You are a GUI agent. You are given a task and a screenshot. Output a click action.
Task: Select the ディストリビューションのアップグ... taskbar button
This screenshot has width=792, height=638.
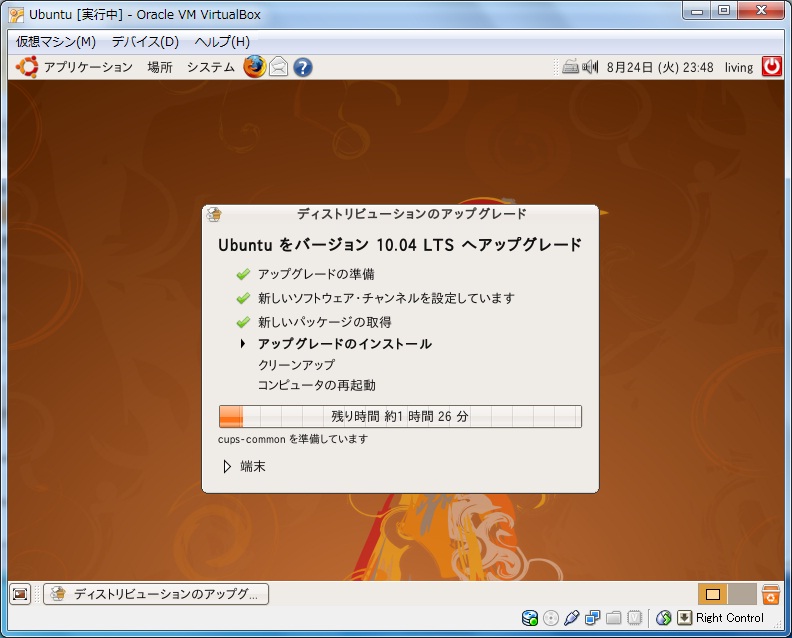point(156,594)
